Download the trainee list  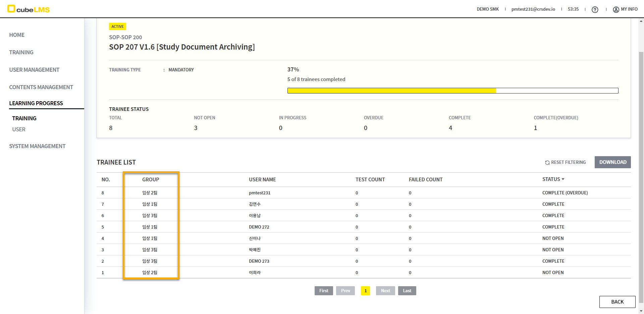tap(612, 162)
